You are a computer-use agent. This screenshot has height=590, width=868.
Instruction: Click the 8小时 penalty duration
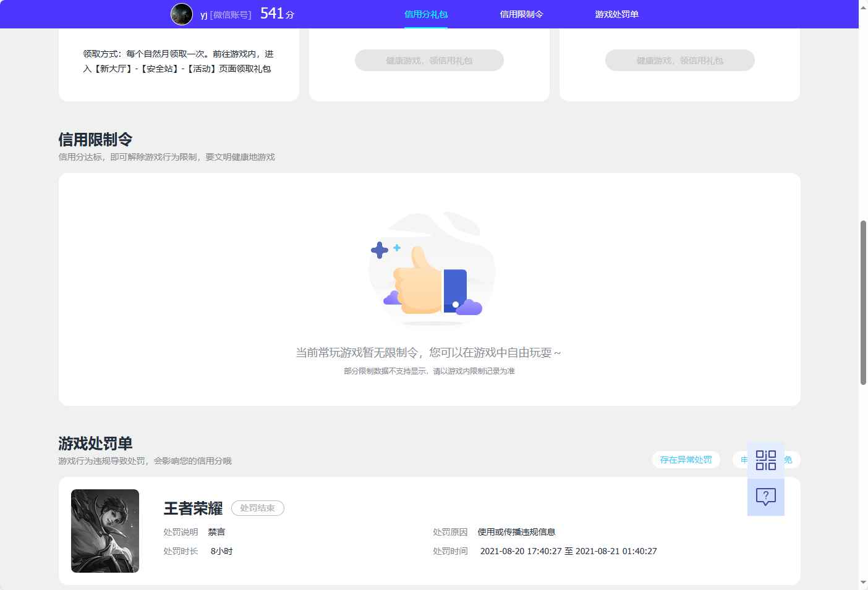point(221,551)
